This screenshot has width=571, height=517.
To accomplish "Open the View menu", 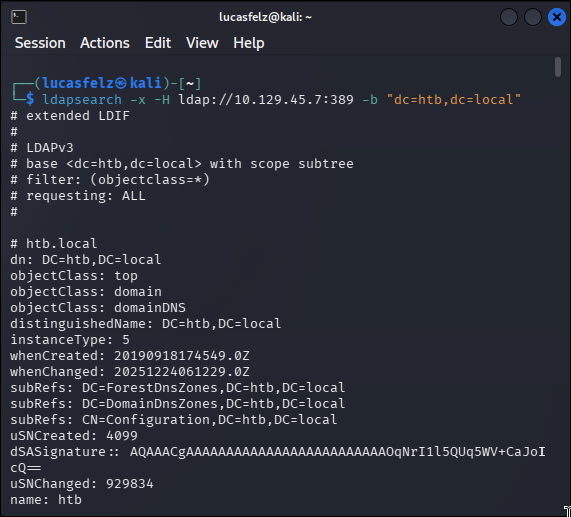I will click(202, 43).
